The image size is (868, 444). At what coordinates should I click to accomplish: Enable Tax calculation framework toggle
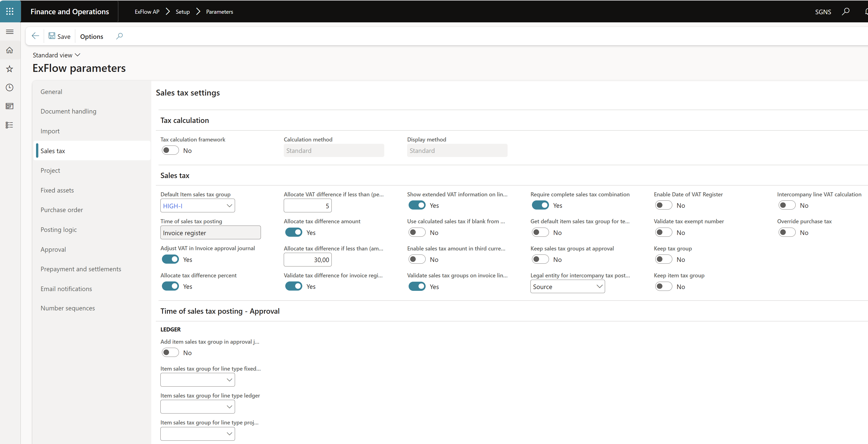pyautogui.click(x=170, y=150)
